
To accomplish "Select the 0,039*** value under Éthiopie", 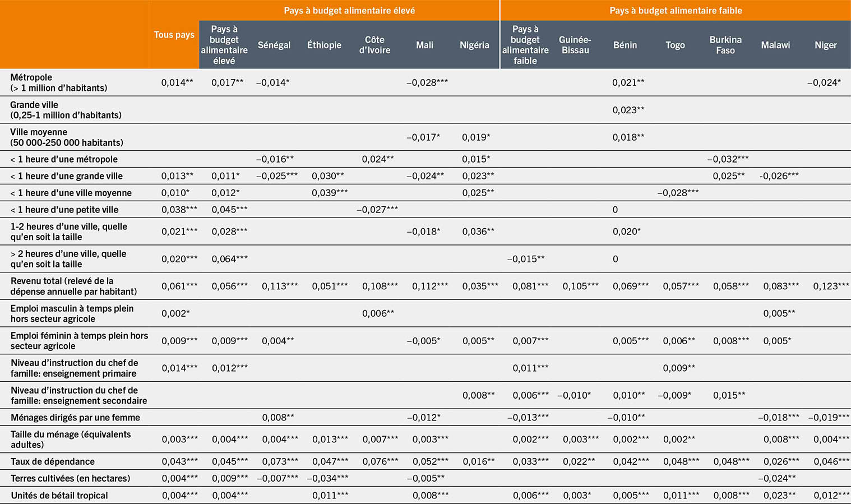I will [330, 193].
